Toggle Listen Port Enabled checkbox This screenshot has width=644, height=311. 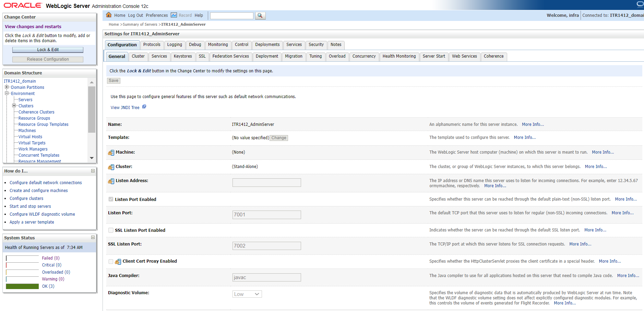click(111, 199)
